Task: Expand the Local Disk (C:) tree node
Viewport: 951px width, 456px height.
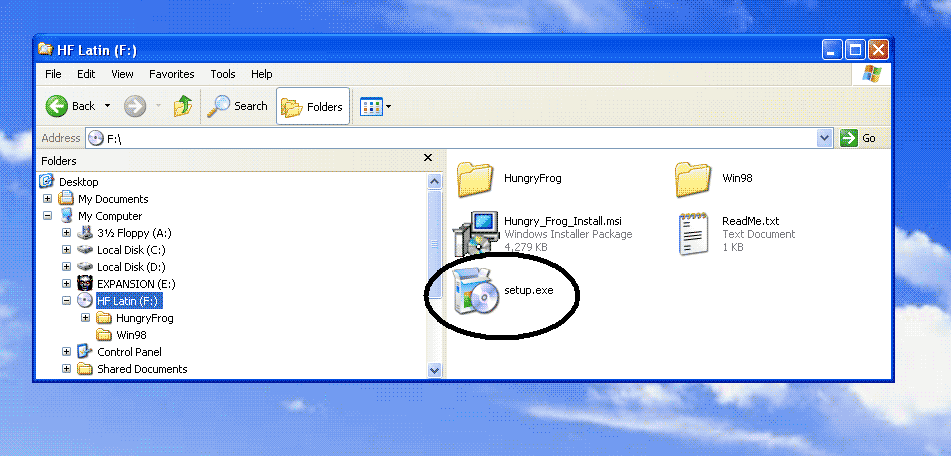Action: tap(67, 250)
